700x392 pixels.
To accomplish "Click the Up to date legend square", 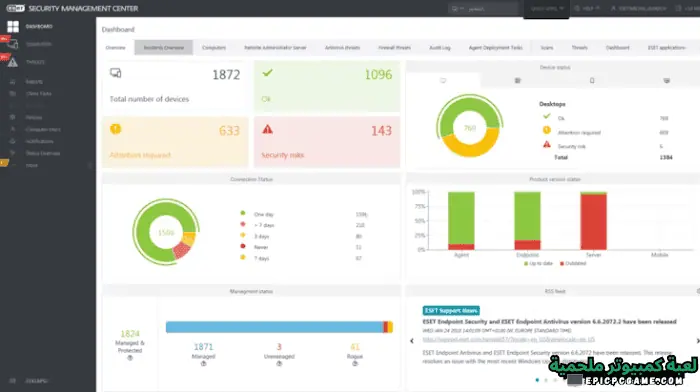I will coord(526,263).
